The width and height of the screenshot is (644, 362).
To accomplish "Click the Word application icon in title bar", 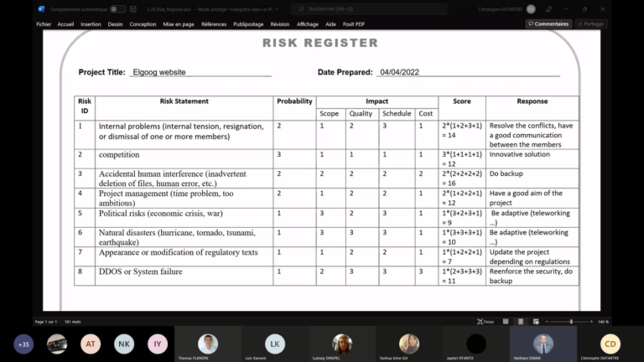I will (41, 9).
